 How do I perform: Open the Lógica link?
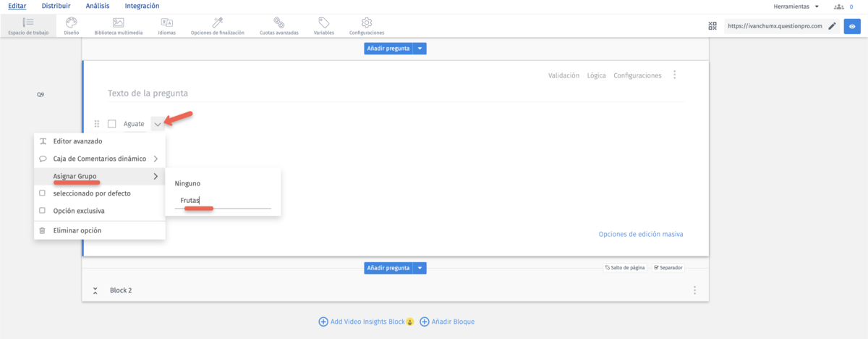(x=597, y=75)
